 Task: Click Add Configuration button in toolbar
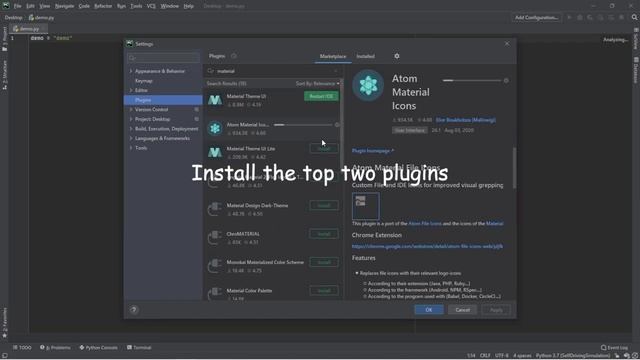click(536, 18)
